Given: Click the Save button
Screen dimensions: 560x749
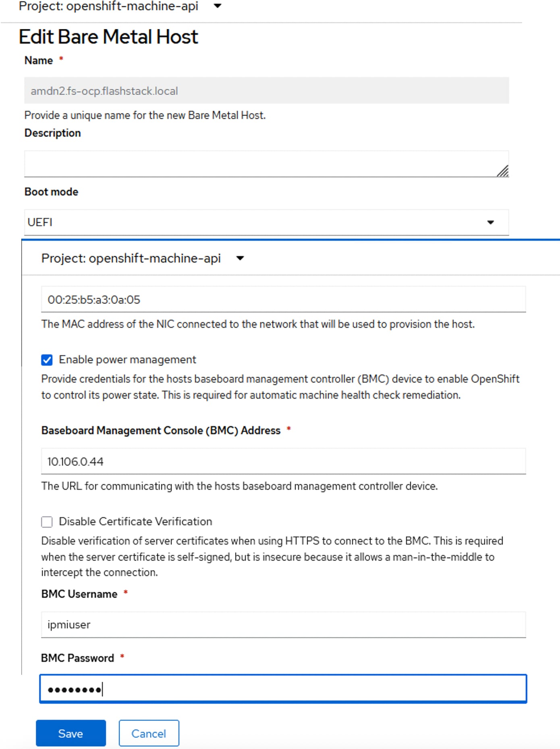Looking at the screenshot, I should tap(71, 733).
